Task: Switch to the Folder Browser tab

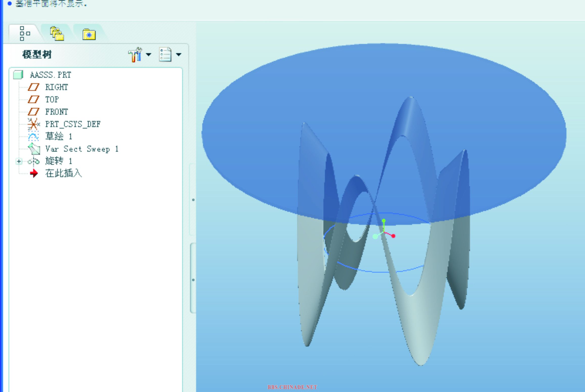Action: point(57,34)
